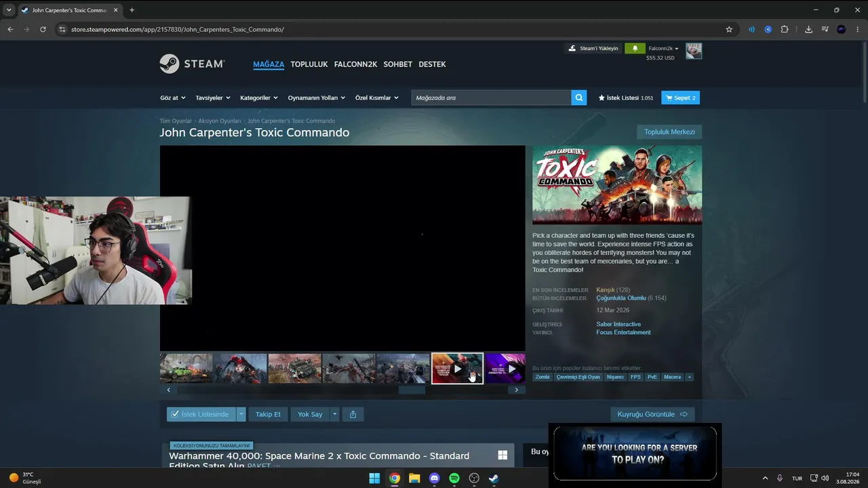This screenshot has height=488, width=868.
Task: Click the Takip Et button
Action: 268,414
